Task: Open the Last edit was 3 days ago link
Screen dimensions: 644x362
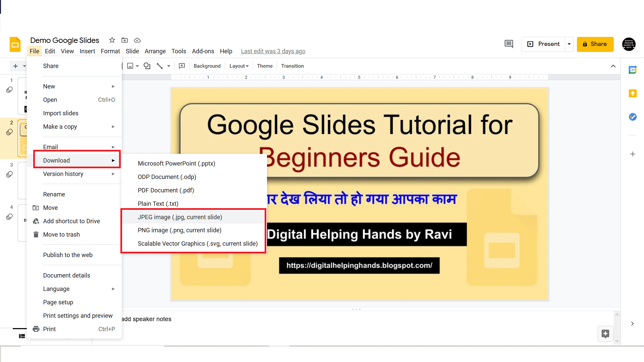Action: point(273,51)
